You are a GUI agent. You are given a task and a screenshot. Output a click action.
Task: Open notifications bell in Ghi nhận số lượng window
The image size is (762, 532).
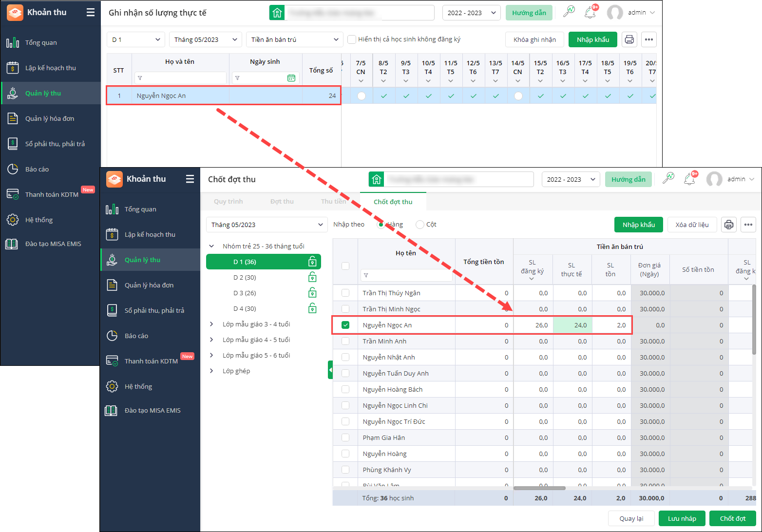pyautogui.click(x=591, y=12)
